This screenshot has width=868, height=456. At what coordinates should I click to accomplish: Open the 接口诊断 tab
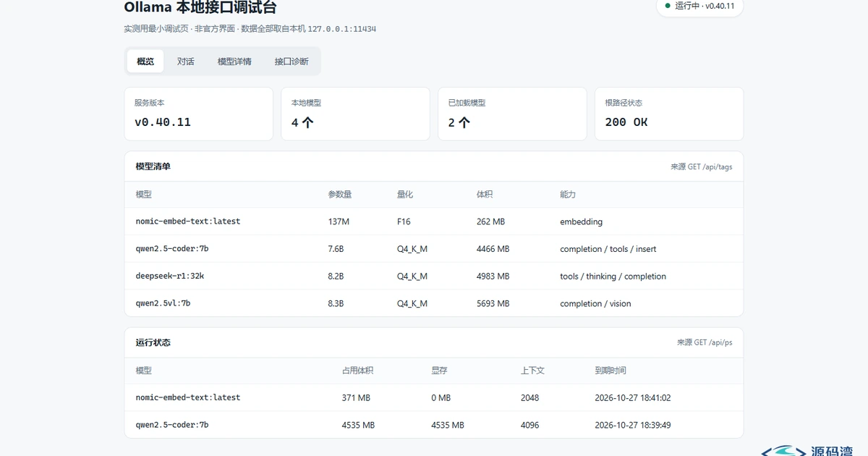tap(292, 62)
